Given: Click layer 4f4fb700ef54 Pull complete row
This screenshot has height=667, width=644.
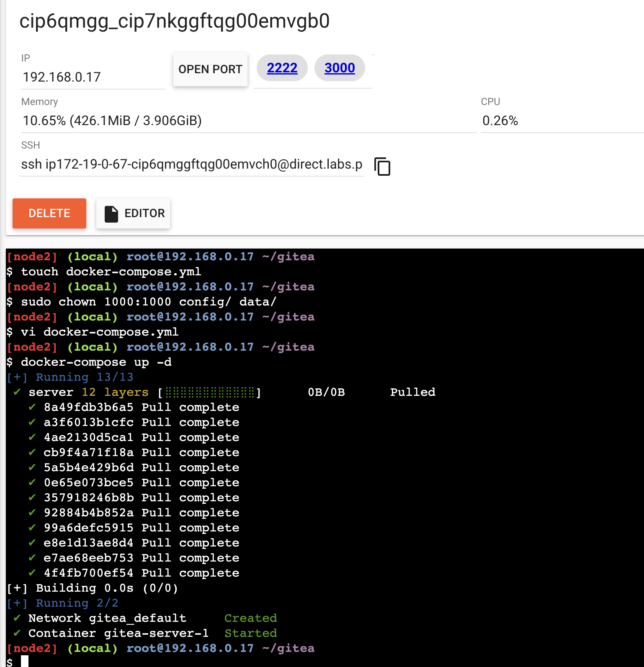Looking at the screenshot, I should click(x=134, y=573).
